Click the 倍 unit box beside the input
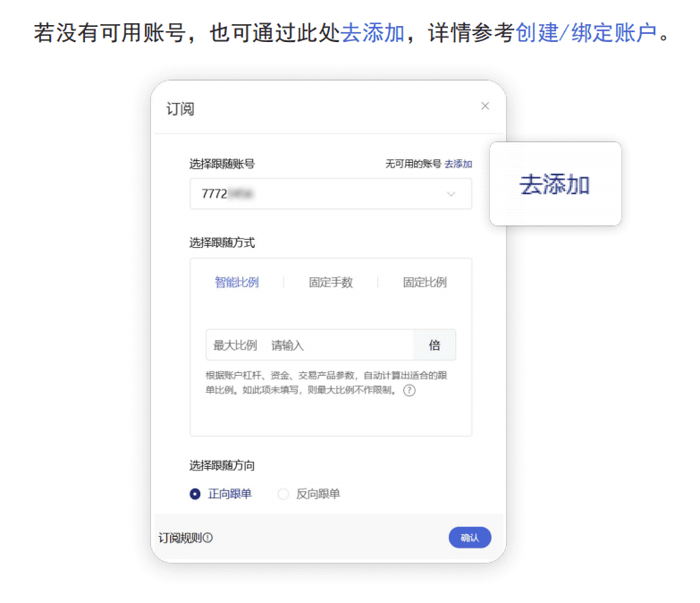 pos(434,345)
